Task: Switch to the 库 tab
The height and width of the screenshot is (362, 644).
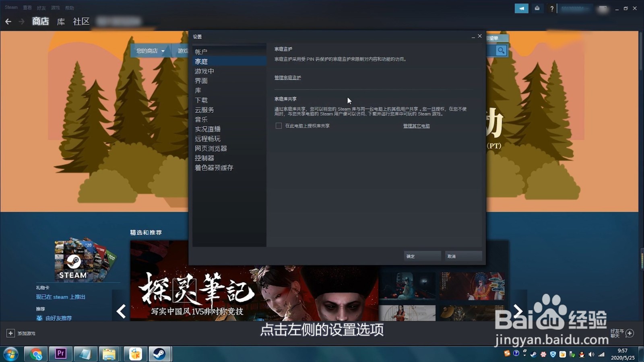Action: (x=60, y=22)
